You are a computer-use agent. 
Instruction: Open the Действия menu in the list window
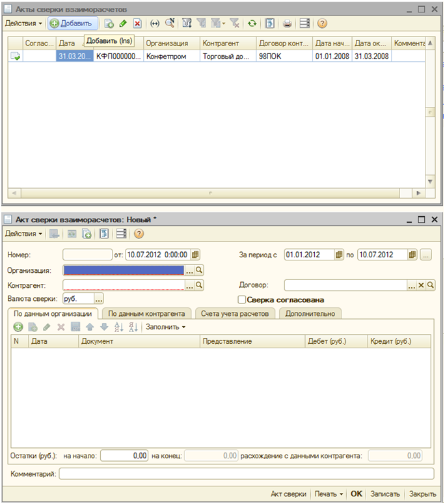[23, 23]
